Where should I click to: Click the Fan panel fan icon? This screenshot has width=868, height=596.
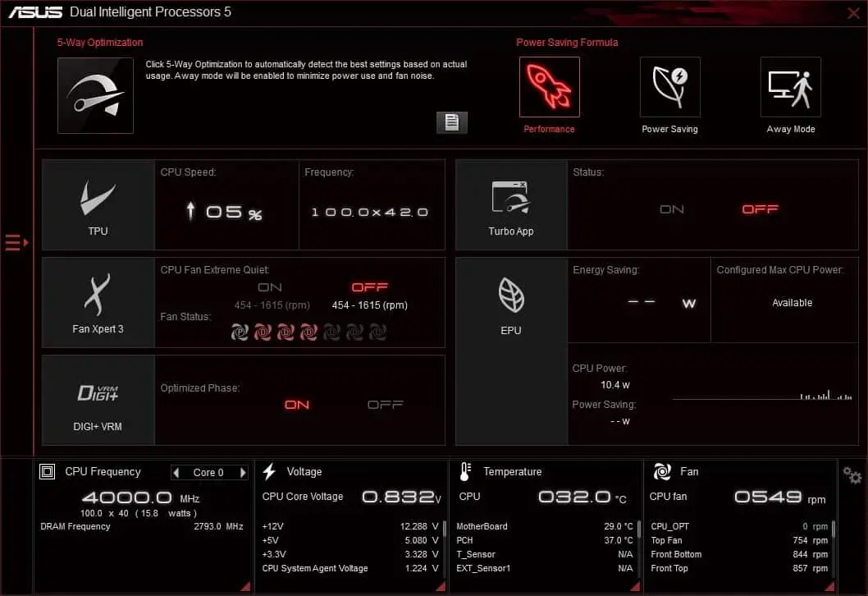click(662, 471)
